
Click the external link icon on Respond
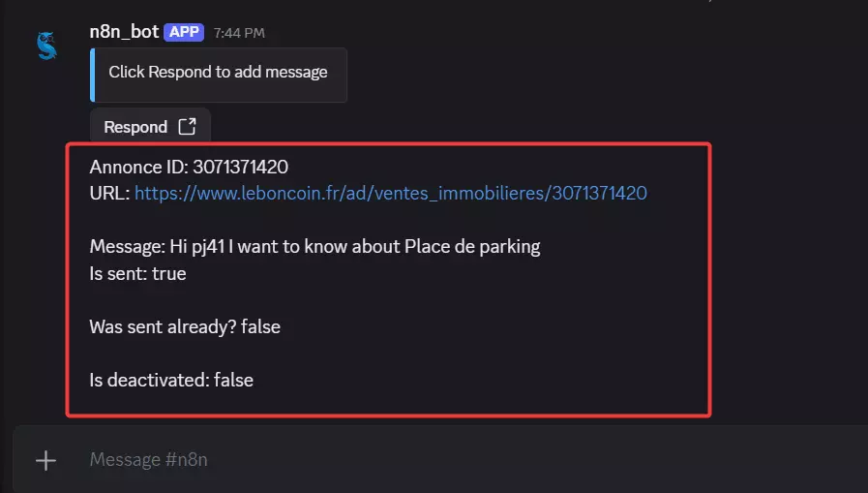(x=188, y=127)
